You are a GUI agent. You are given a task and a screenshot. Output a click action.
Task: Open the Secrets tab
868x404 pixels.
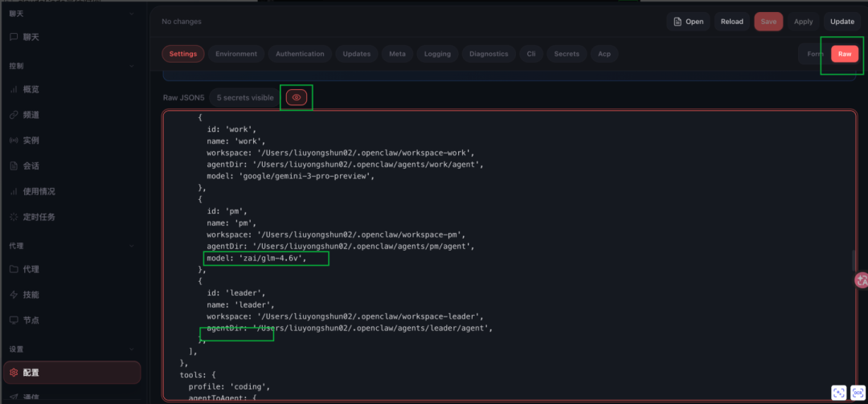point(567,54)
